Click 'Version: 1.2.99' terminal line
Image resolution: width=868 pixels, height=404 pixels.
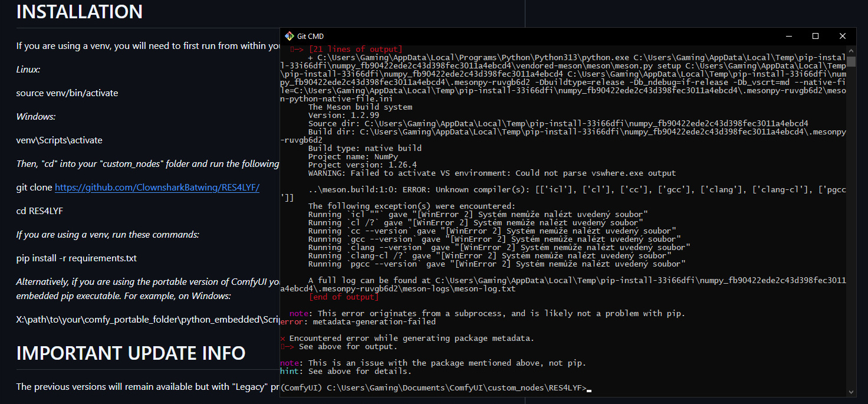click(344, 116)
